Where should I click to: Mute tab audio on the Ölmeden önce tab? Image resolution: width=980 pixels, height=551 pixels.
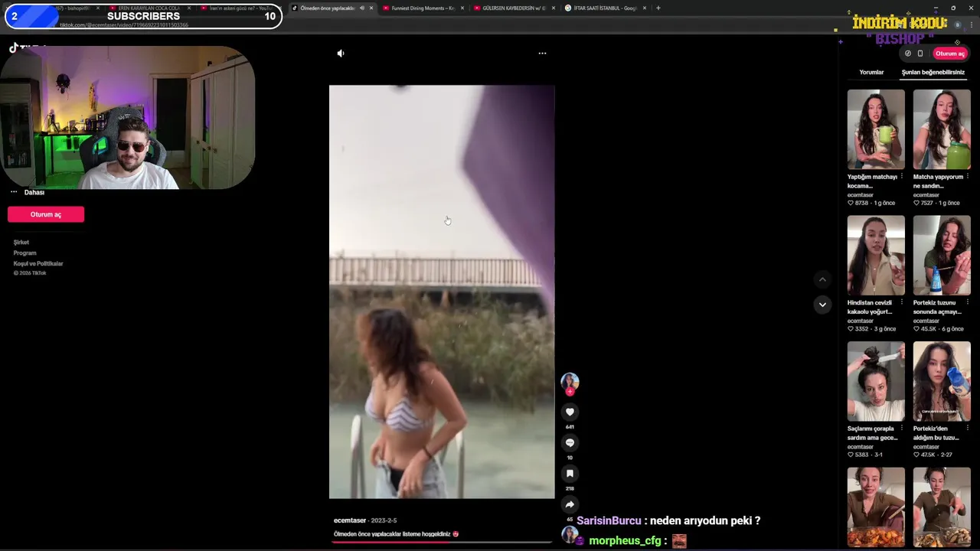point(362,8)
